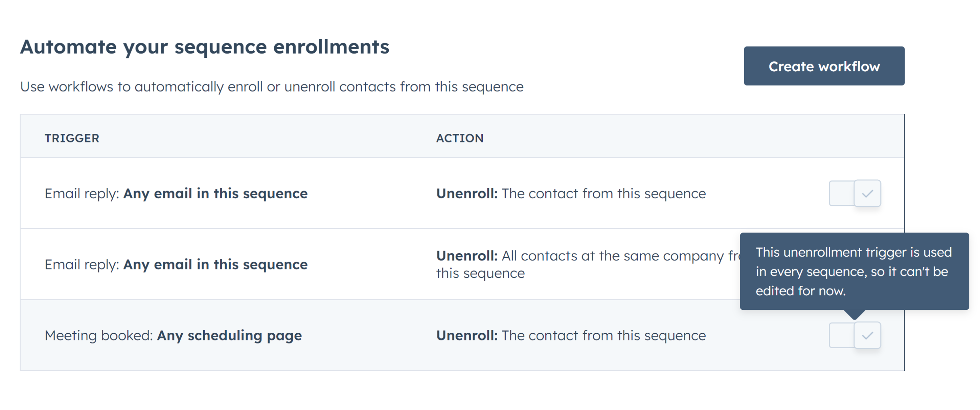980x410 pixels.
Task: Toggle the first Email reply unenroll switch
Action: [x=854, y=194]
